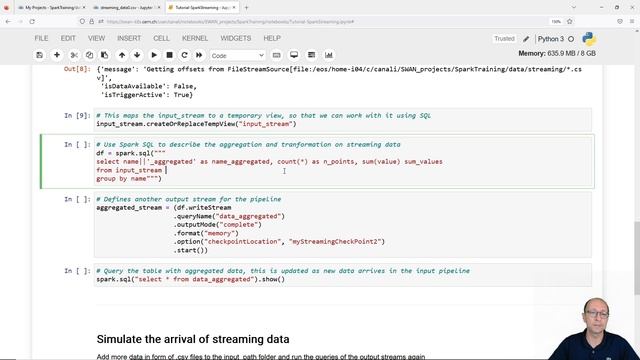Insert a cell below with plus icon

[57, 55]
